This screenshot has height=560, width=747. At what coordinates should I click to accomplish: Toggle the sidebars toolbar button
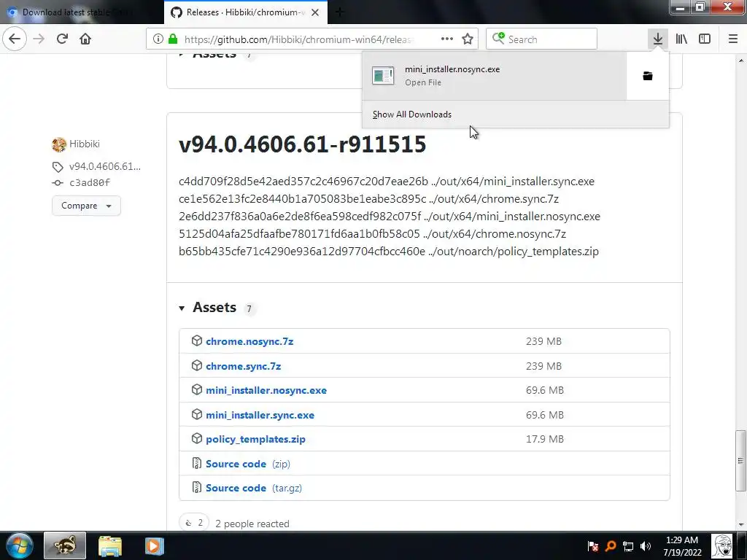point(705,39)
